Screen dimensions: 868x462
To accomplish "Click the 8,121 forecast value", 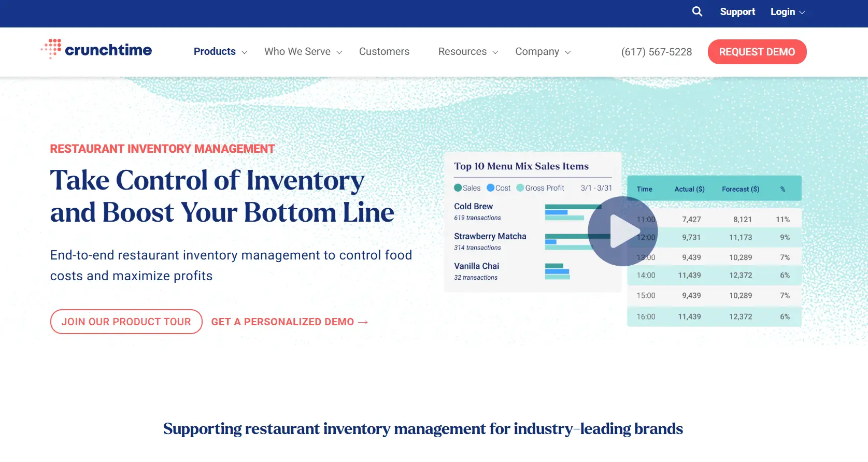I will click(742, 220).
